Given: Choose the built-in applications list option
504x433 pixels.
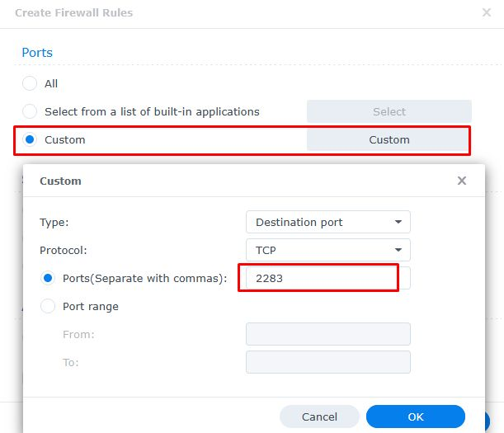Looking at the screenshot, I should tap(30, 111).
